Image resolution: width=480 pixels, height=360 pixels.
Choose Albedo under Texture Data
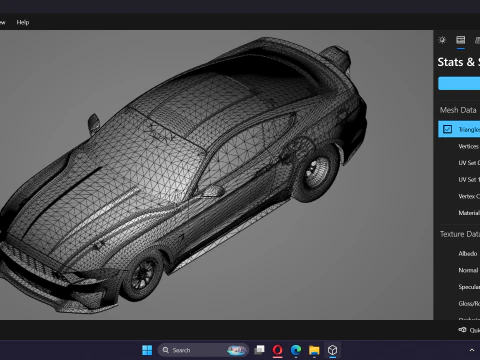click(x=468, y=254)
